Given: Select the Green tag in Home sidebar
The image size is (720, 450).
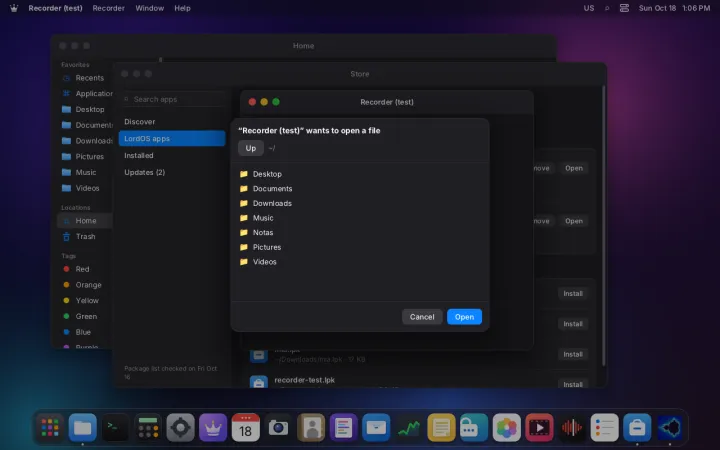Looking at the screenshot, I should [85, 316].
